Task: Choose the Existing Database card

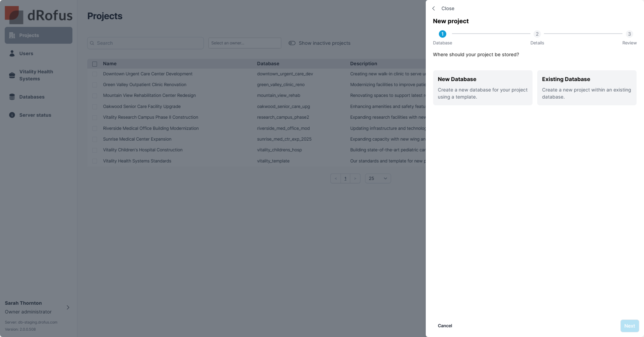Action: (x=587, y=88)
